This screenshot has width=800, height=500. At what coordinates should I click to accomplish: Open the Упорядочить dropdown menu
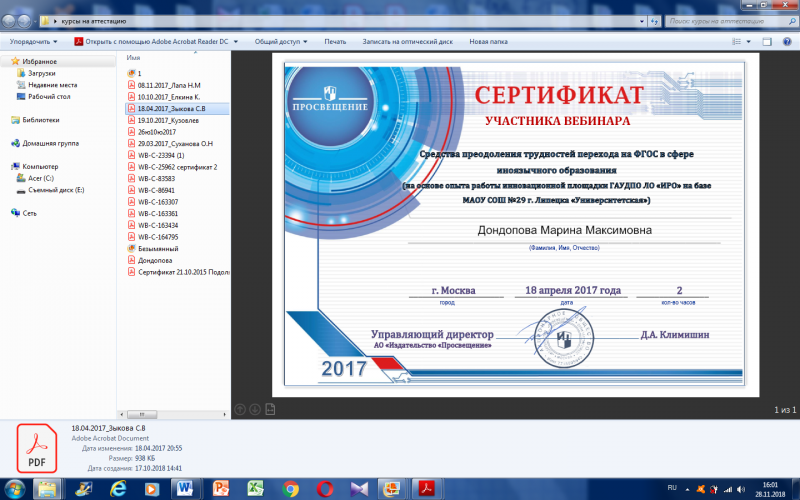34,42
